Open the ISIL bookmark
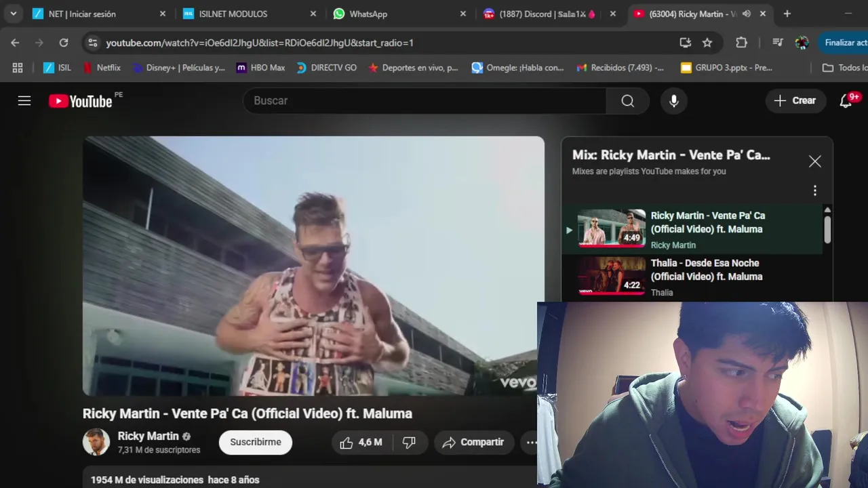868x488 pixels. [x=58, y=68]
